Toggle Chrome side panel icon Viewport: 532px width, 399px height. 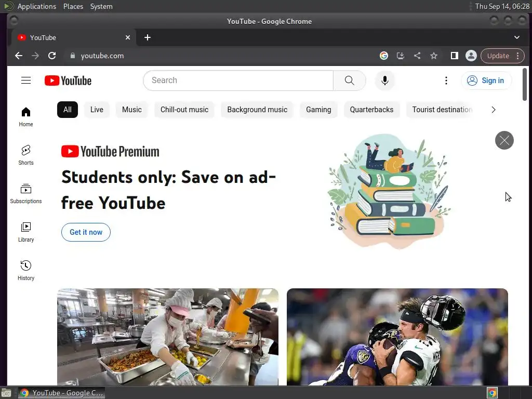click(x=454, y=56)
